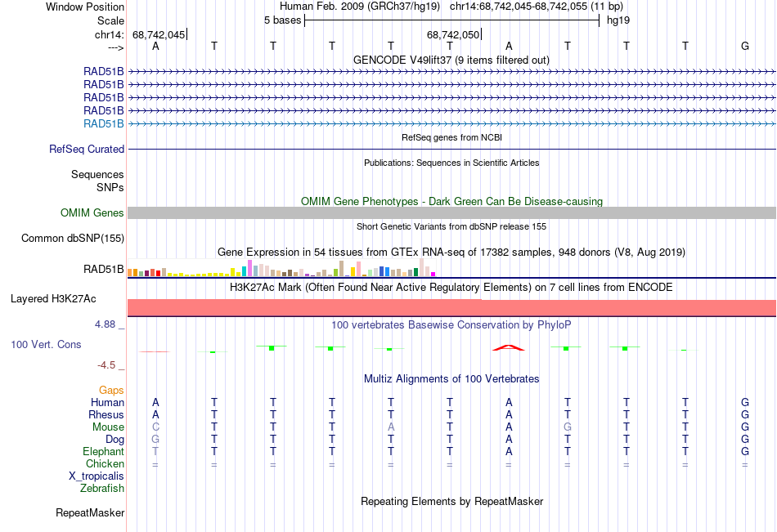
Task: Click the Rhesus species label
Action: coord(106,414)
